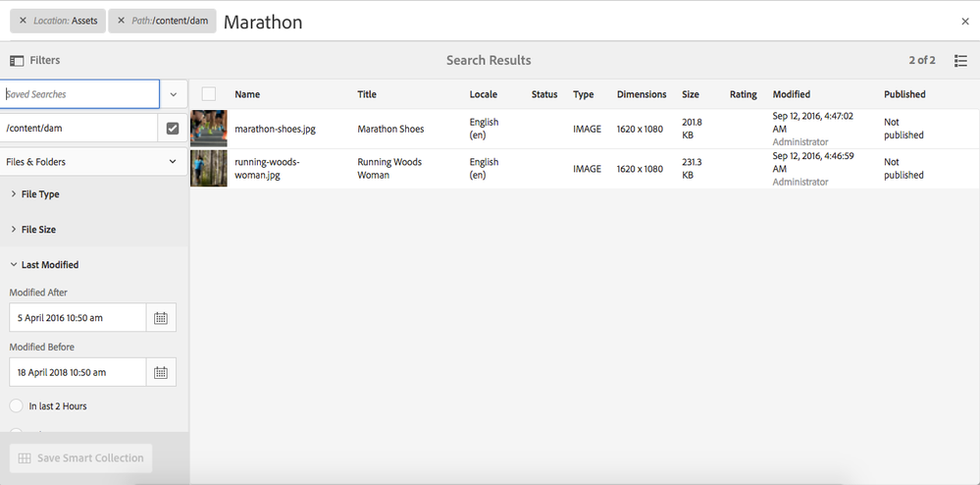Screen dimensions: 980x485
Task: Open the Files & Folders dropdown
Action: 93,162
